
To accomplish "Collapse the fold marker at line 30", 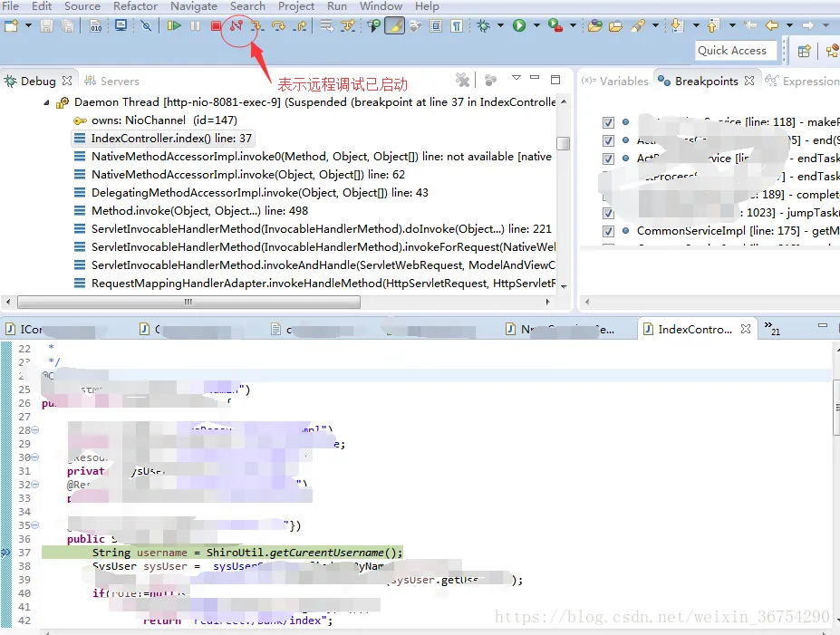I will click(34, 457).
